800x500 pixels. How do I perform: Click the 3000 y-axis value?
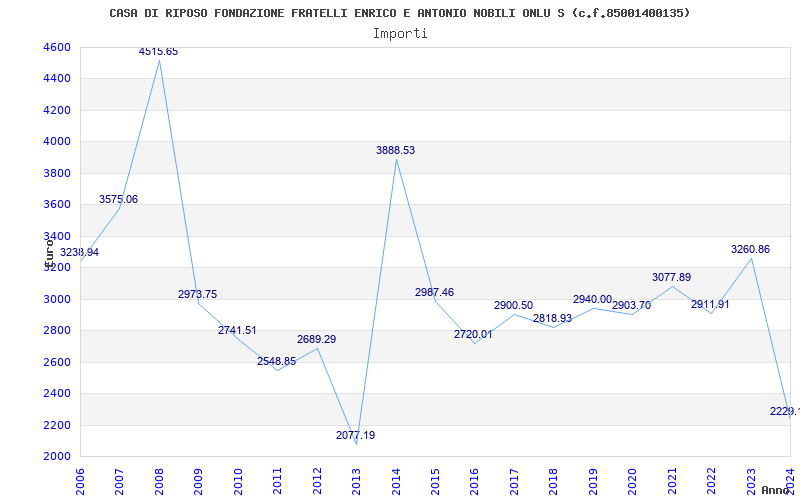tap(55, 299)
